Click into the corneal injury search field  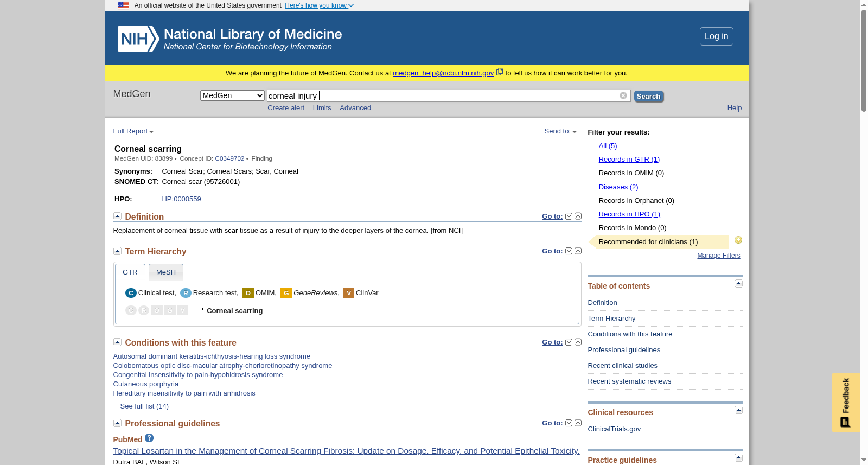449,96
